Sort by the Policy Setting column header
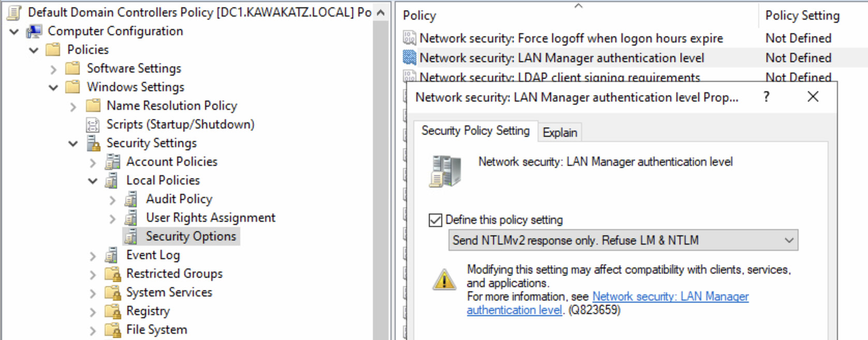 point(802,16)
